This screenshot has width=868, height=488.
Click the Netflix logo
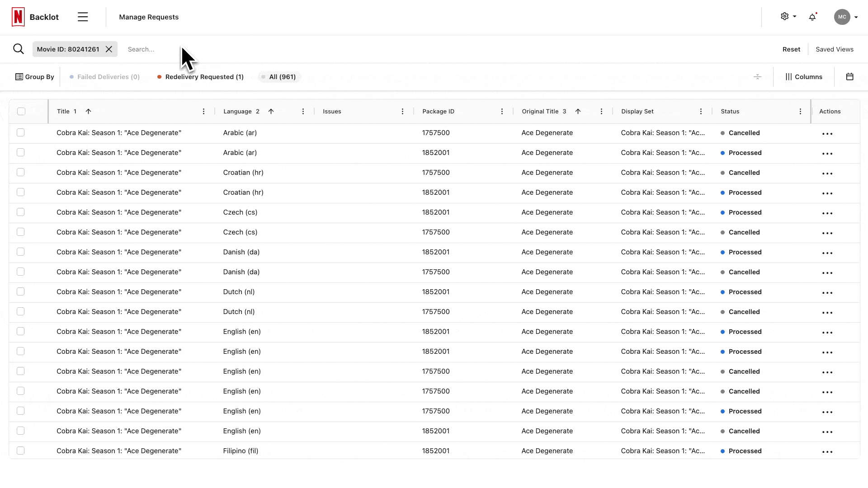click(17, 17)
